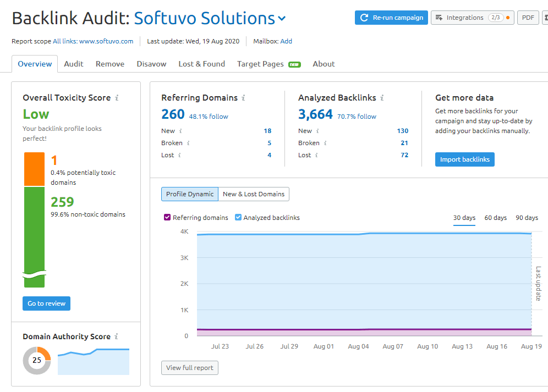Click the View full report button
This screenshot has height=392, width=548.
(x=190, y=368)
